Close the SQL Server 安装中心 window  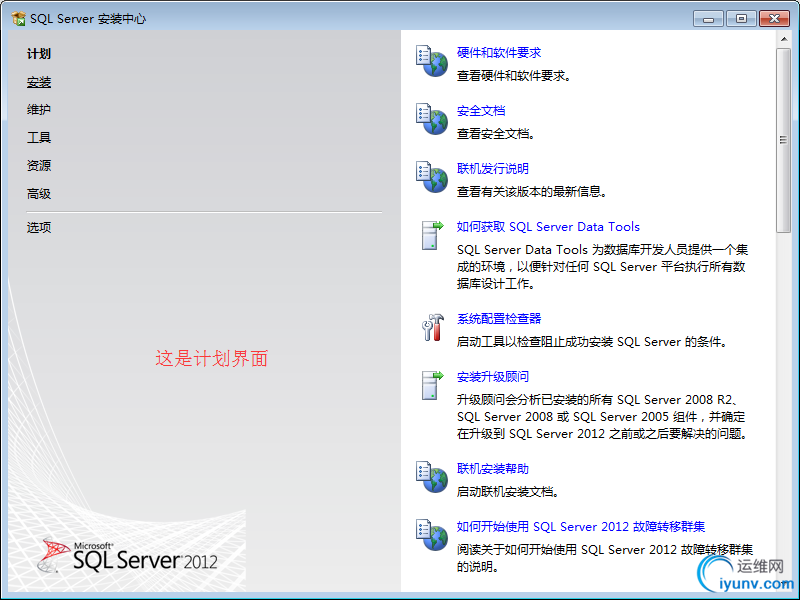click(x=774, y=19)
